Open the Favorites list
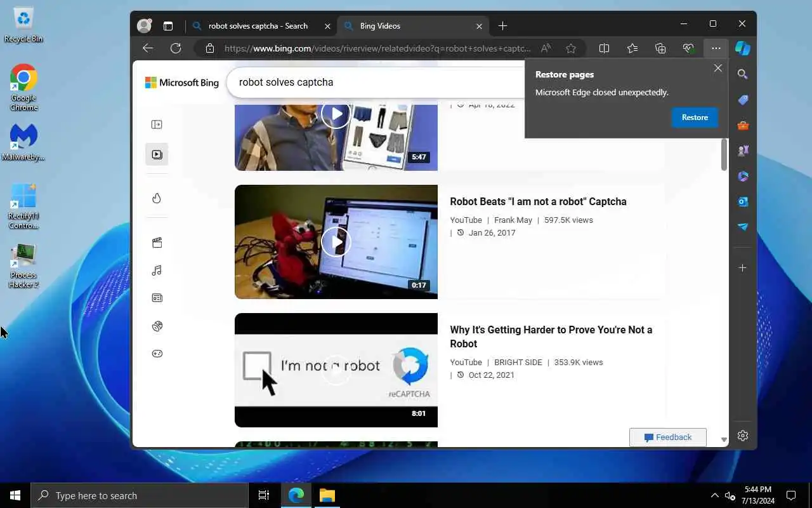Viewport: 812px width, 508px height. 632,48
